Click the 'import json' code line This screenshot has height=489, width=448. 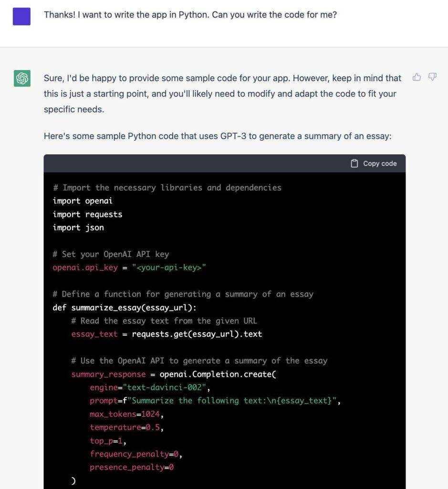pos(78,228)
